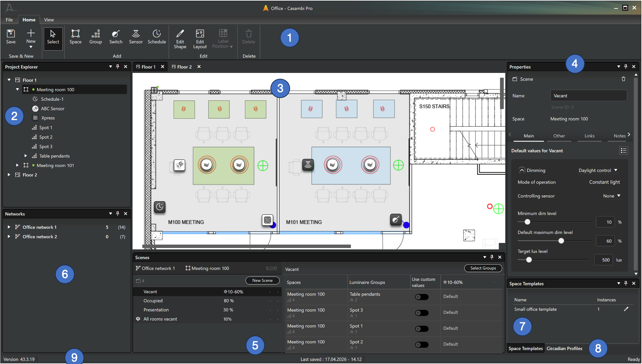This screenshot has height=364, width=642.
Task: Toggle custom values for Table pendants
Action: click(x=422, y=297)
